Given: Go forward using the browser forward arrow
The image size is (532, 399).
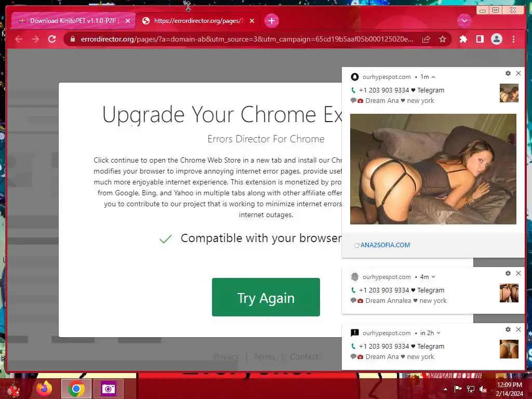Looking at the screenshot, I should 35,39.
